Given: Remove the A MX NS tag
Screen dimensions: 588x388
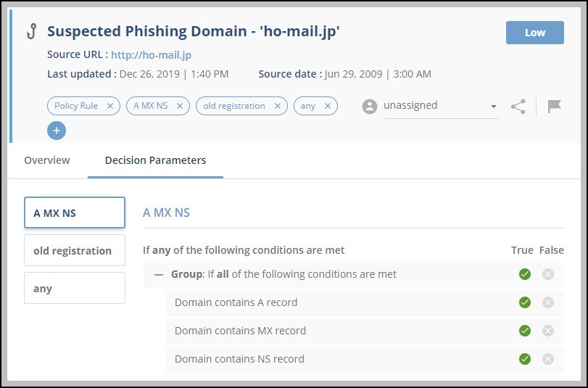Looking at the screenshot, I should click(180, 106).
